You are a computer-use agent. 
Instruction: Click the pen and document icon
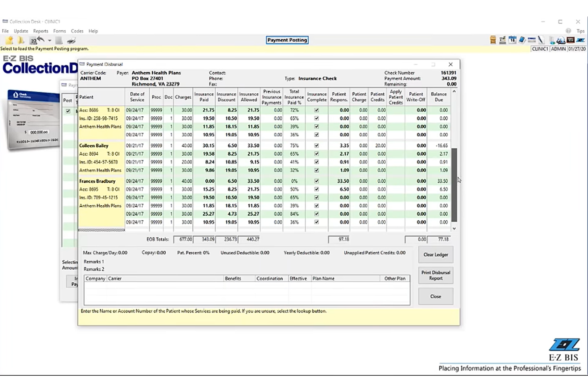click(x=541, y=40)
